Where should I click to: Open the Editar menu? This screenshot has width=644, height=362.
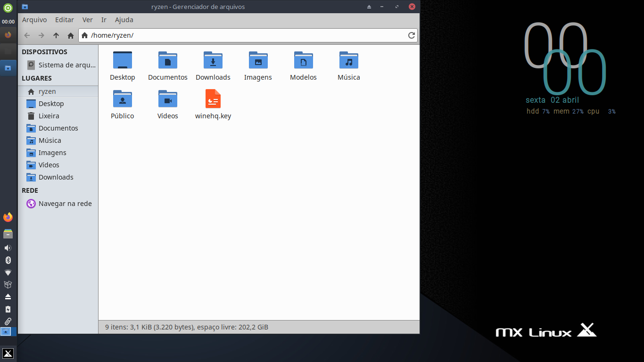[65, 20]
